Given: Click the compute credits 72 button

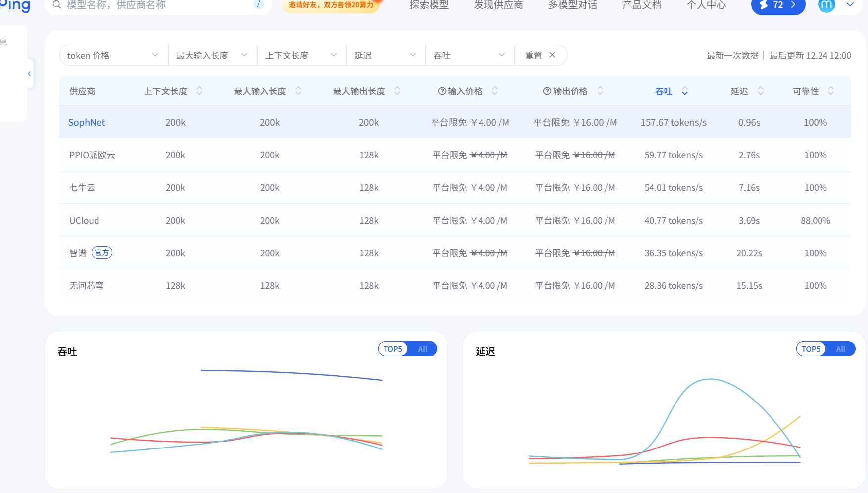Looking at the screenshot, I should [x=778, y=5].
